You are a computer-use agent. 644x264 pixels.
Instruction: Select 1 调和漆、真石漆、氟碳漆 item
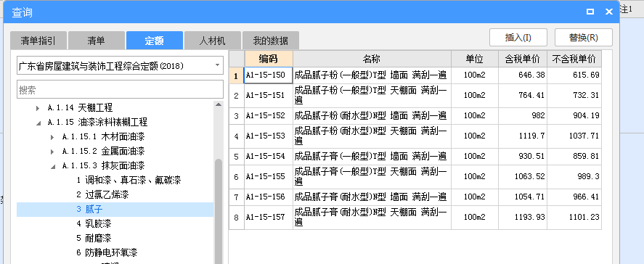[x=129, y=181]
